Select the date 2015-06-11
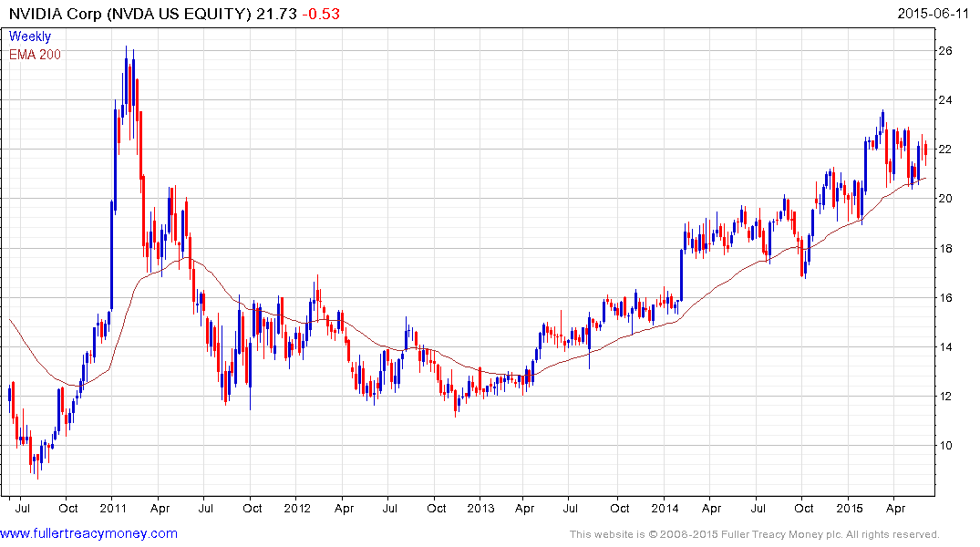The width and height of the screenshot is (980, 547). pos(933,14)
